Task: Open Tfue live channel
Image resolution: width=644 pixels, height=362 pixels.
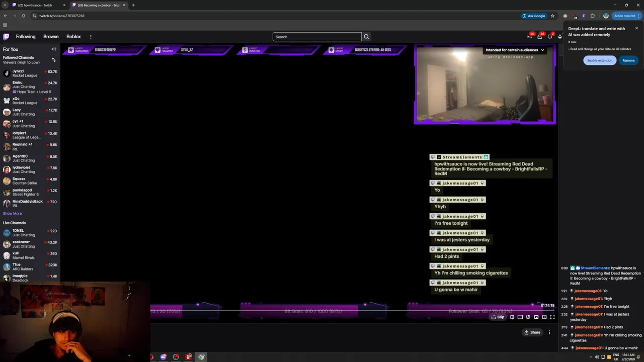Action: coord(30,267)
